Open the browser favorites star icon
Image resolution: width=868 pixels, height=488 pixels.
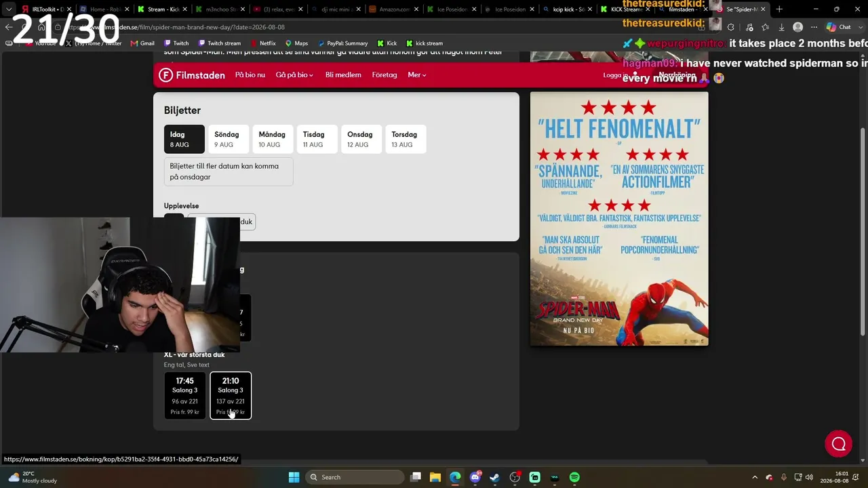click(x=766, y=27)
